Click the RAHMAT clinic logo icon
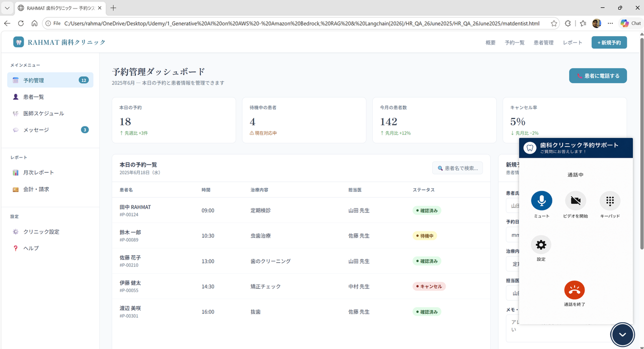The width and height of the screenshot is (644, 349). [x=19, y=42]
